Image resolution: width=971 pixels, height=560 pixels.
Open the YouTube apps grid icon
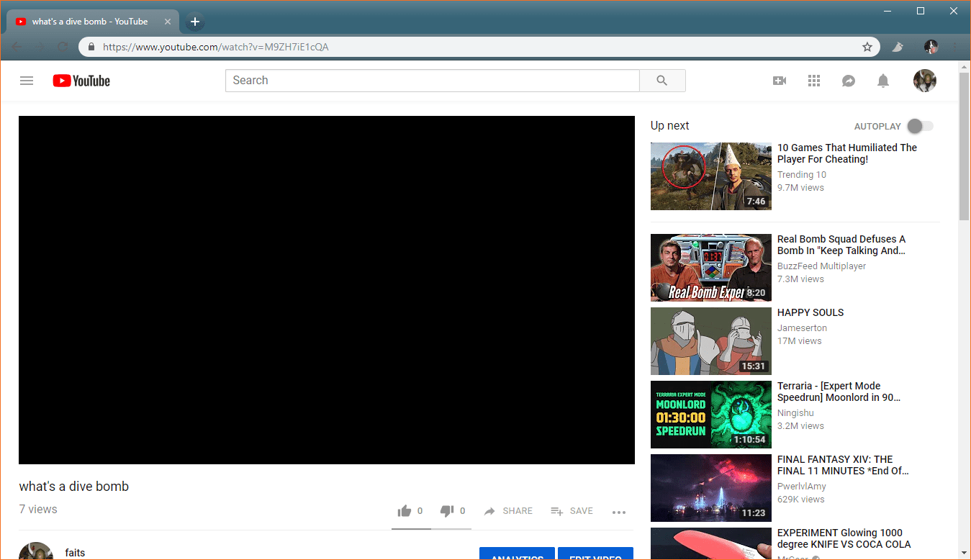click(814, 81)
